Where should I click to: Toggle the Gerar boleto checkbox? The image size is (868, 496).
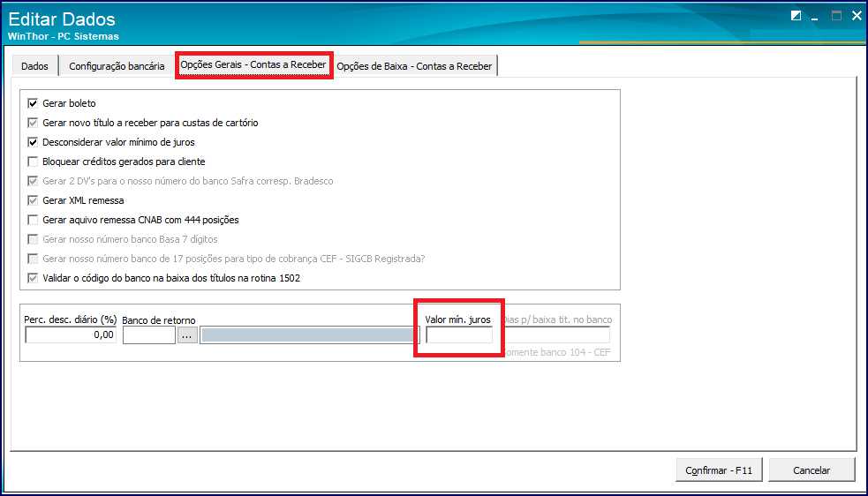[x=33, y=103]
